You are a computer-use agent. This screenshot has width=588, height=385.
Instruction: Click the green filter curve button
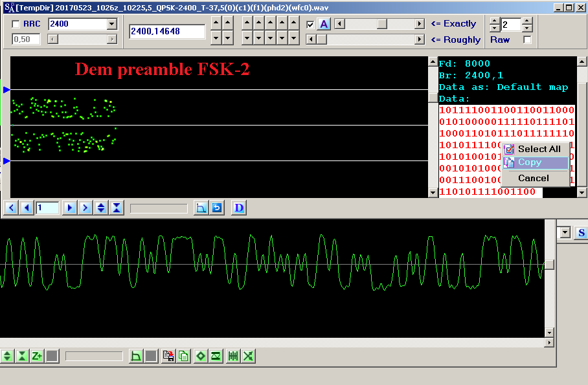[136, 356]
